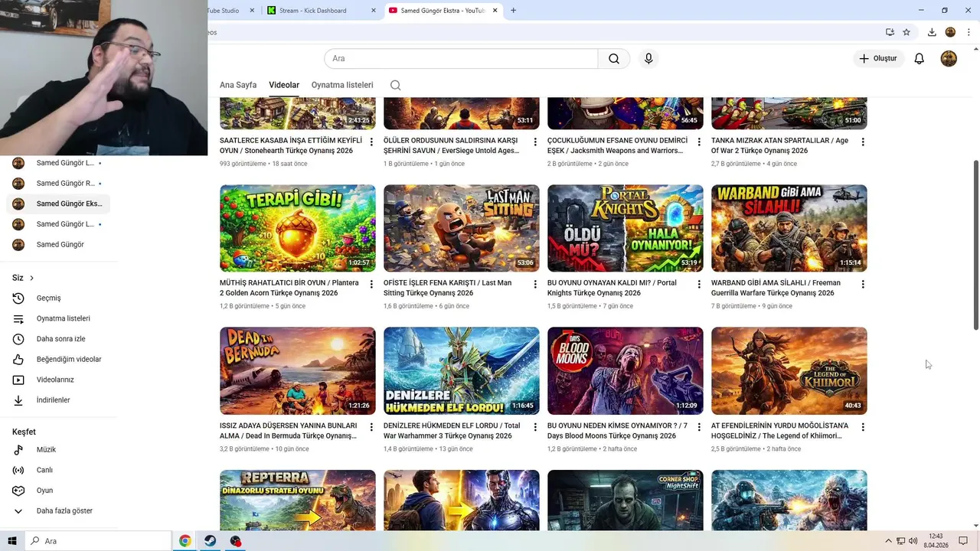Click the install app icon in address bar
This screenshot has height=551, width=980.
pos(890,32)
